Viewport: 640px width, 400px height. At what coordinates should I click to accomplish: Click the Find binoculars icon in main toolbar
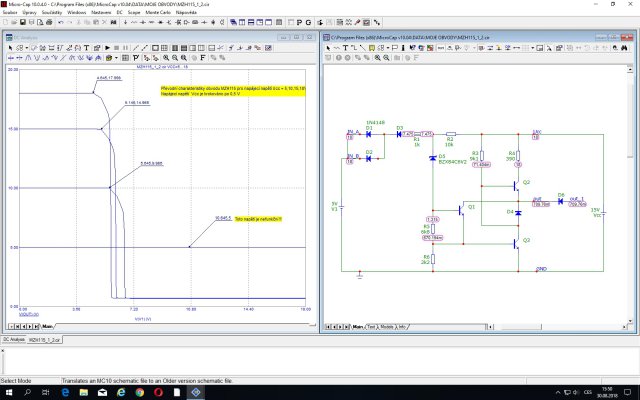coord(113,22)
